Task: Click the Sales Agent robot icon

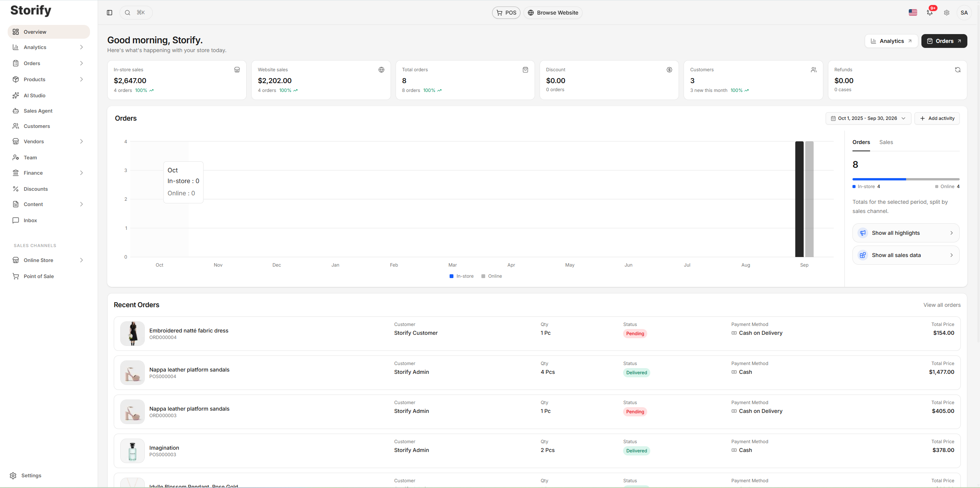Action: pyautogui.click(x=16, y=111)
